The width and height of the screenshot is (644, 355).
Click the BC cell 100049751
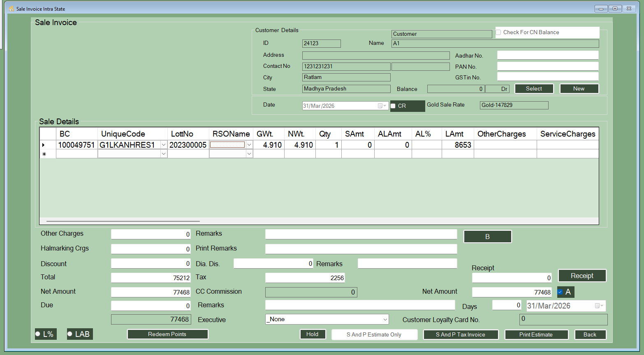pyautogui.click(x=76, y=145)
